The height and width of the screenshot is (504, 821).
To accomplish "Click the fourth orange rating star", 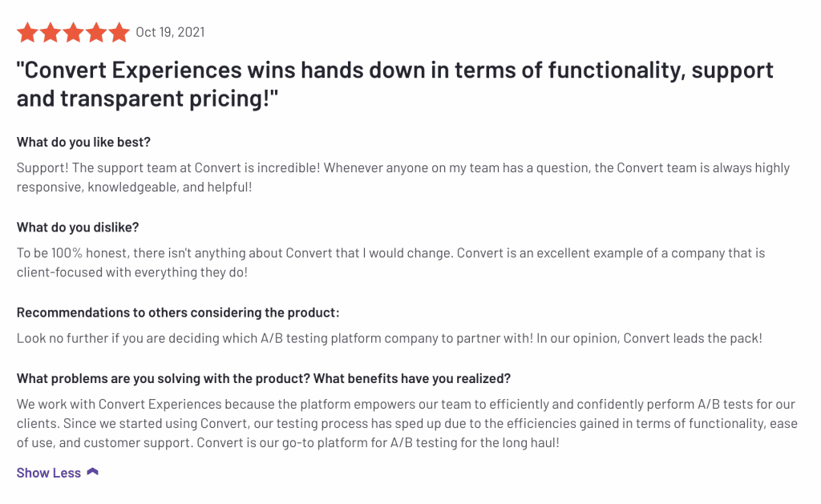I will pos(96,33).
